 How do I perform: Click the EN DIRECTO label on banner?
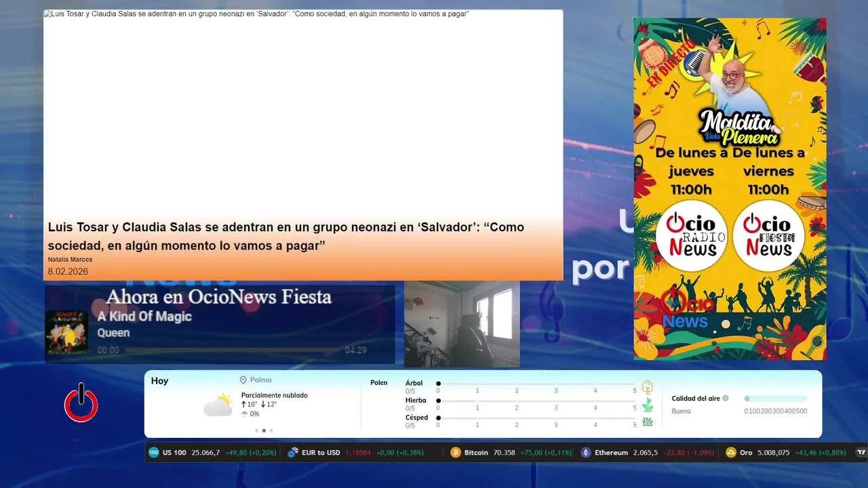coord(671,63)
